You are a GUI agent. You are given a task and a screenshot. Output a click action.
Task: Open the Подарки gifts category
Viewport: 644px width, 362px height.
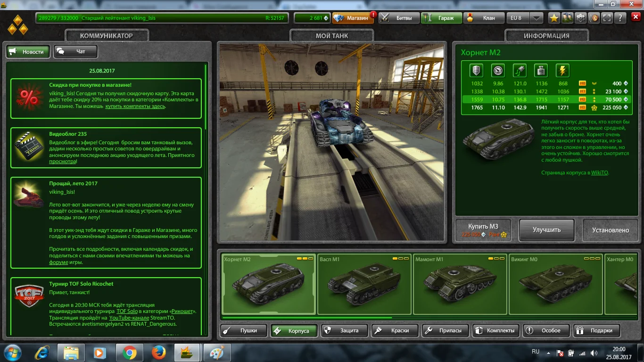[596, 330]
